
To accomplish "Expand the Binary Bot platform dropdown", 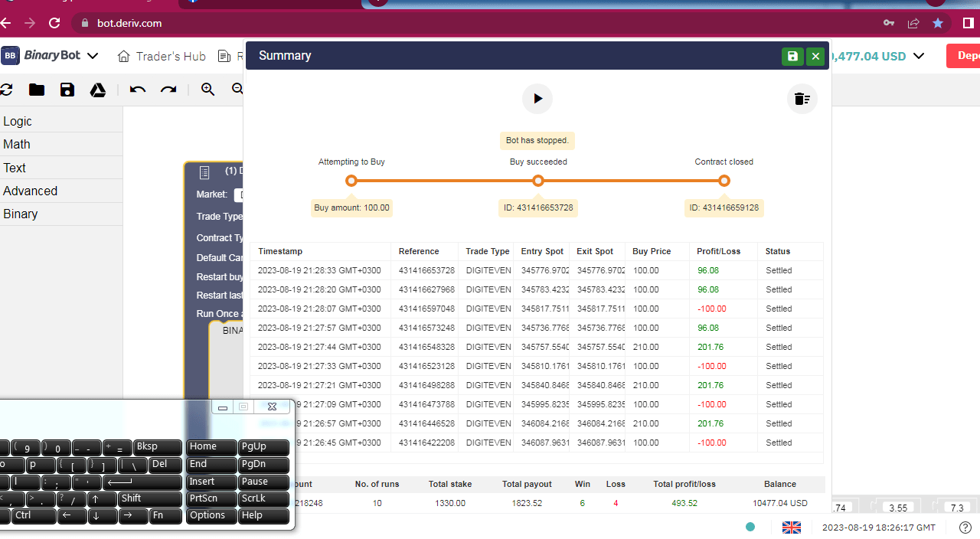I will (93, 56).
